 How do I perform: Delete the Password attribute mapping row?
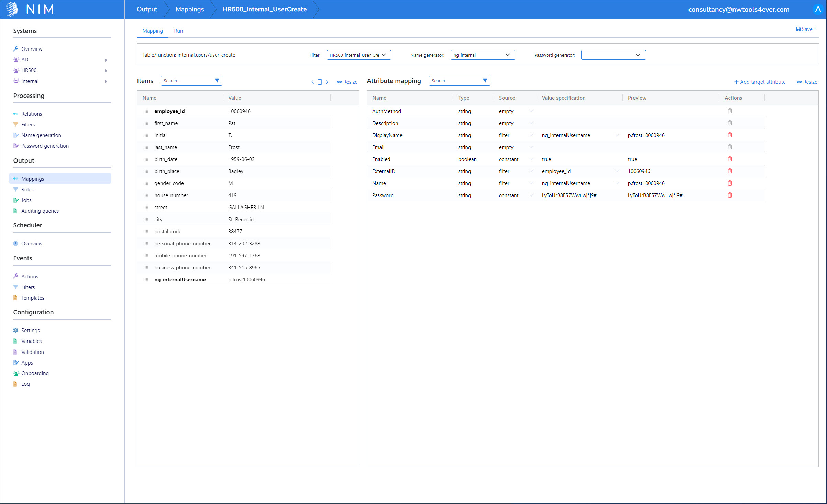[730, 195]
